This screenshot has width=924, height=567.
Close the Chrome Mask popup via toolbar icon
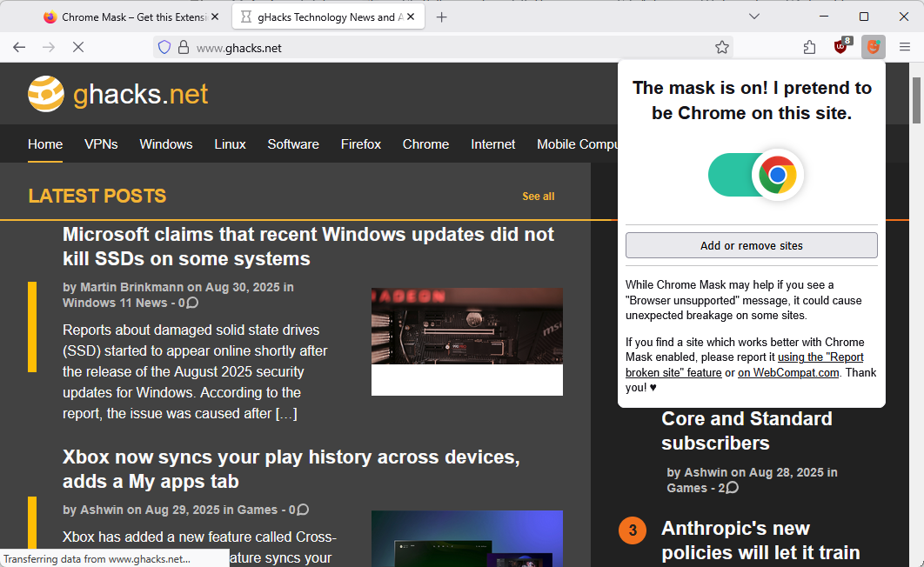click(x=874, y=47)
